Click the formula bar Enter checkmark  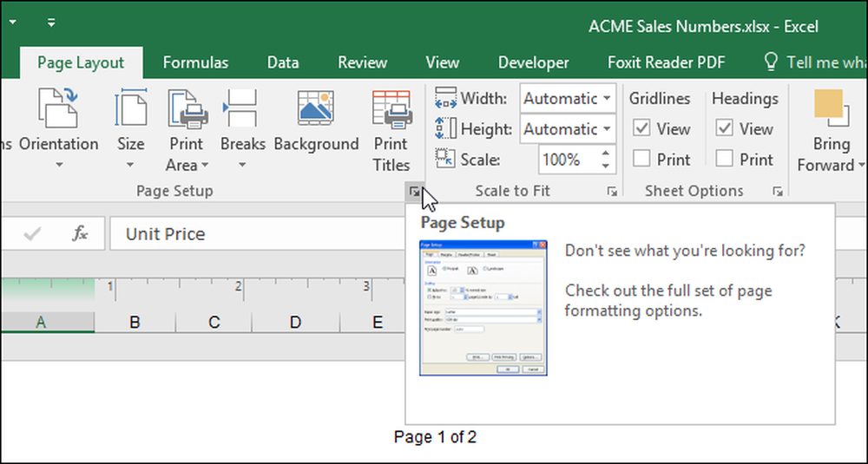coord(33,234)
